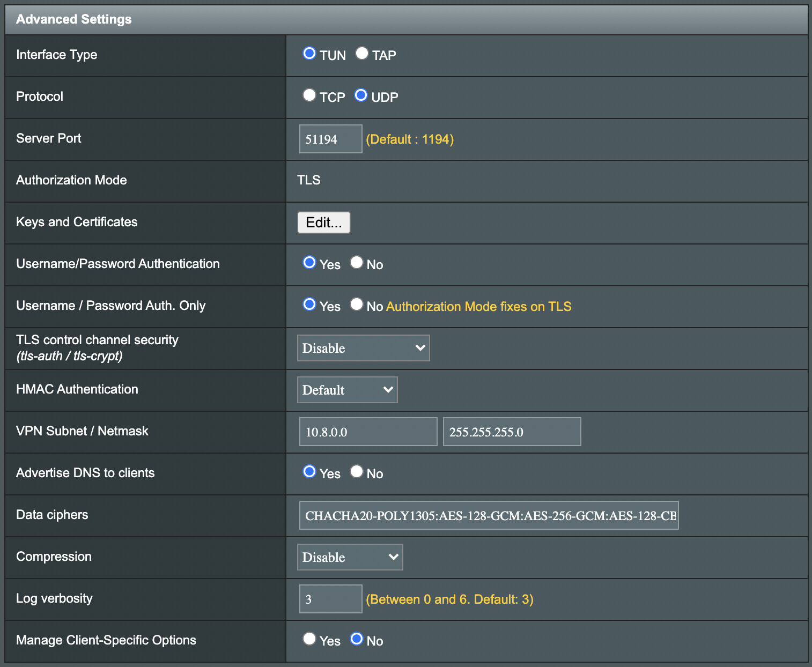Set Username / Password Auth. Only to No

coord(357,305)
